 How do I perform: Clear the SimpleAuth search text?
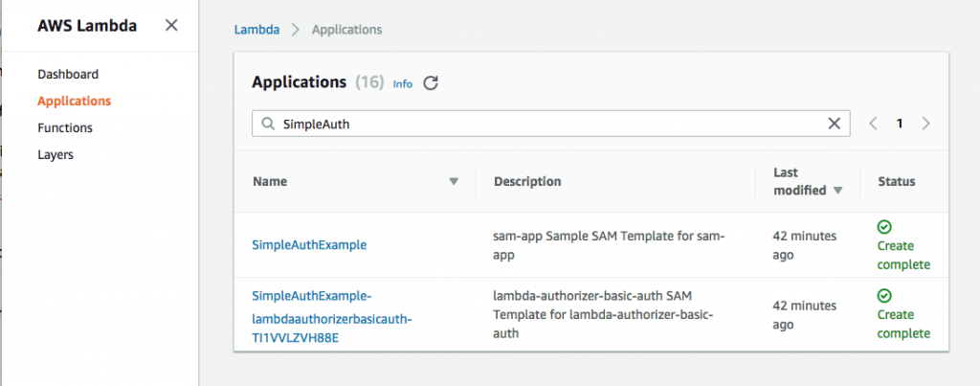(x=835, y=124)
